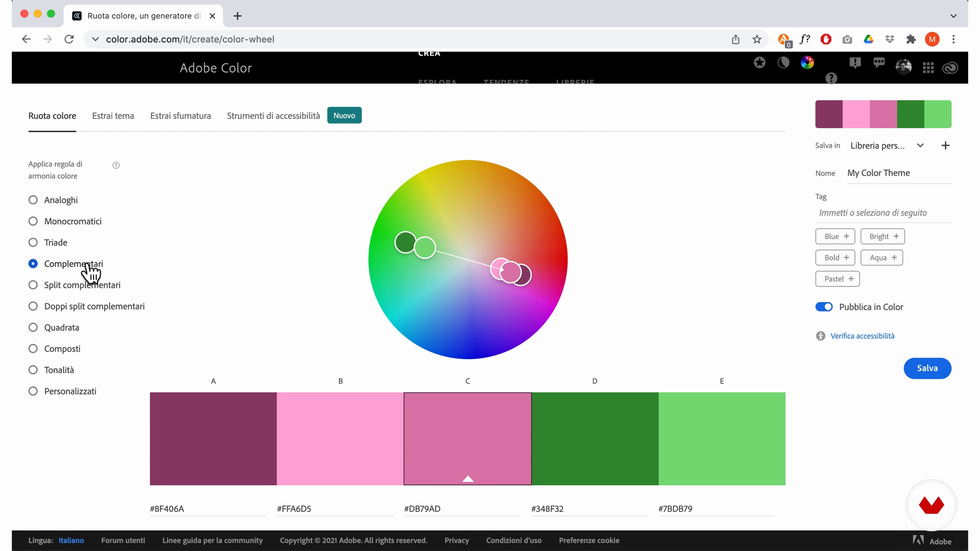Viewport: 980px width, 551px height.
Task: Open the user profile avatar
Action: [x=903, y=67]
